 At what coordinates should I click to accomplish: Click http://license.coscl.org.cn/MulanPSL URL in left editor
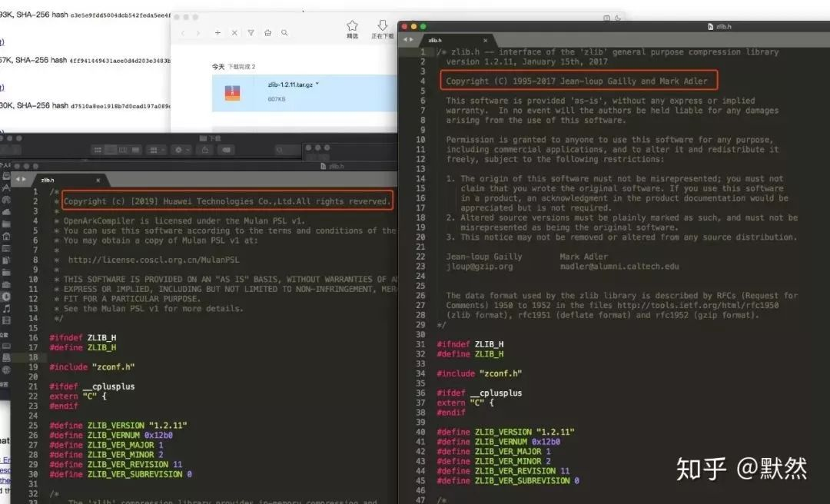(154, 260)
